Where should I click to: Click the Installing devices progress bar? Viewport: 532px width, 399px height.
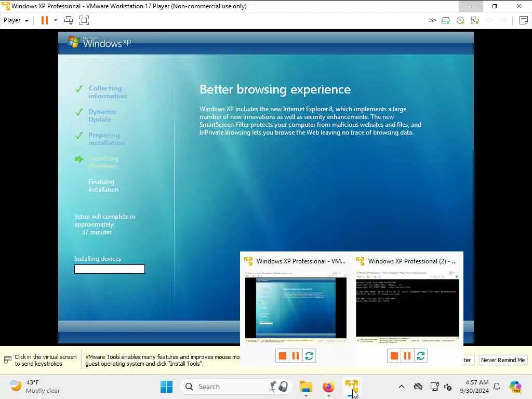110,269
